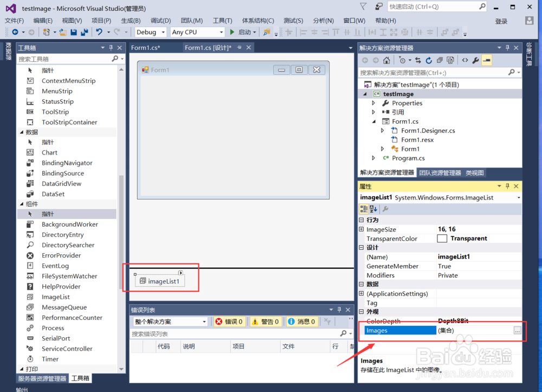Open the 工具(T) menu
The width and height of the screenshot is (542, 392).
[222, 21]
